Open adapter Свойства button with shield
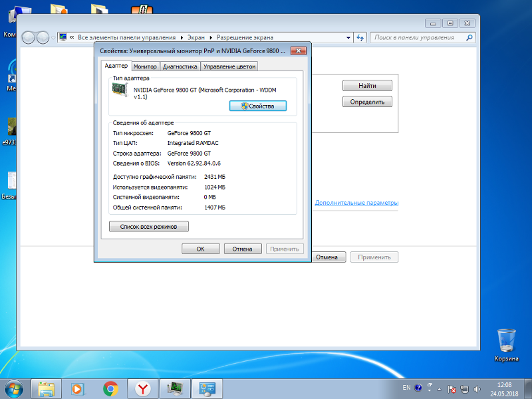 pyautogui.click(x=258, y=106)
